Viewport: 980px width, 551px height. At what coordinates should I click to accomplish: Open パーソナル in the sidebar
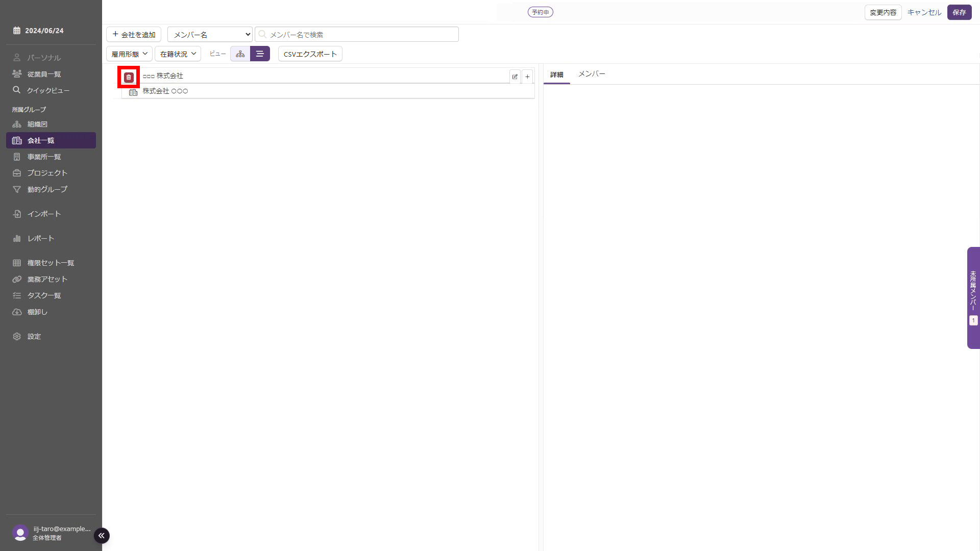click(51, 58)
